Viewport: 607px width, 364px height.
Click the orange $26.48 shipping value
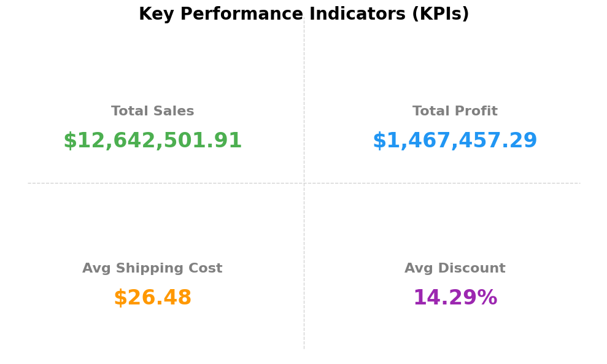pos(152,298)
